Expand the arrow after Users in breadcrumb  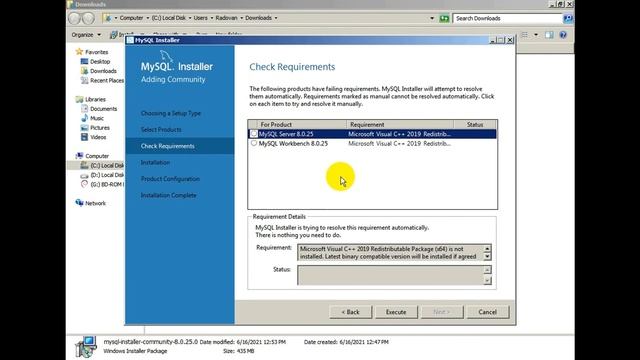point(211,18)
